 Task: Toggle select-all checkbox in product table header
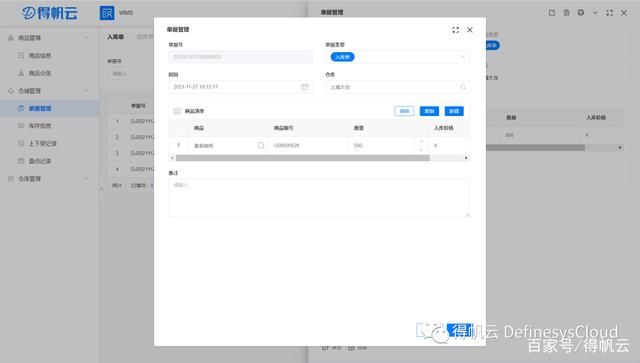pyautogui.click(x=178, y=128)
